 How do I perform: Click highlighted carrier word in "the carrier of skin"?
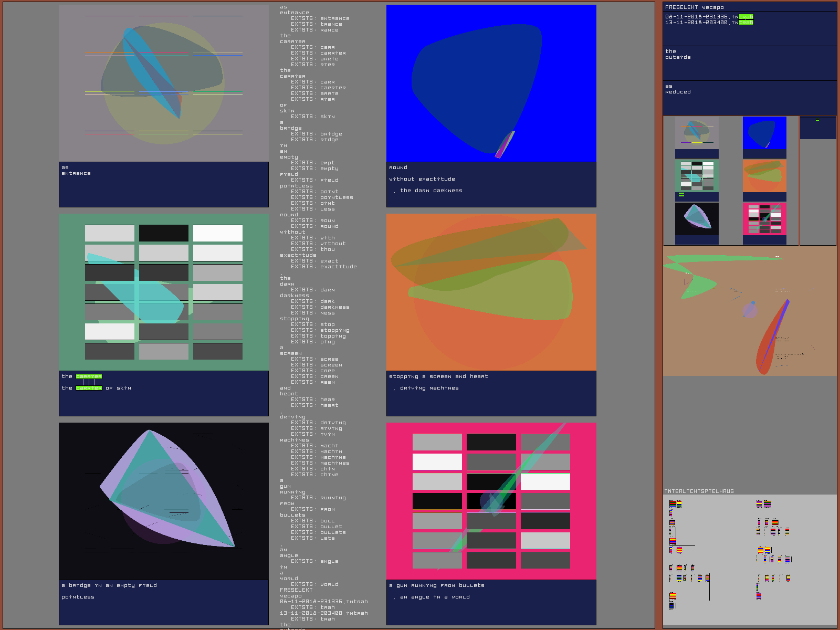pos(89,388)
